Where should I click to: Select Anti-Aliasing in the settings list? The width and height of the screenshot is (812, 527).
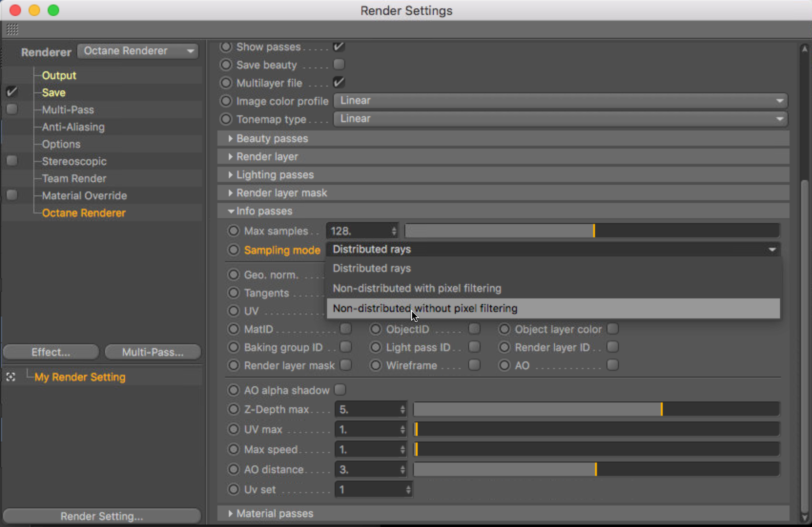(73, 127)
